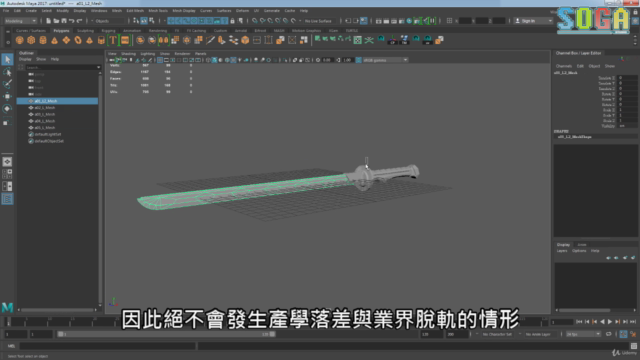
Task: Click the lock selection padlock icon
Action: [x=233, y=21]
